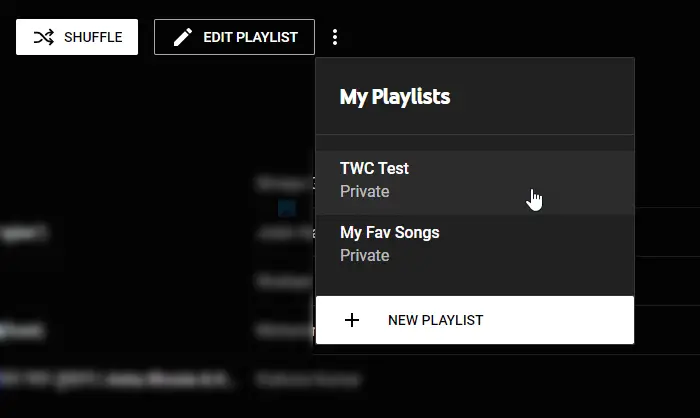Open the three-dot more options menu
This screenshot has height=418, width=700.
[335, 37]
